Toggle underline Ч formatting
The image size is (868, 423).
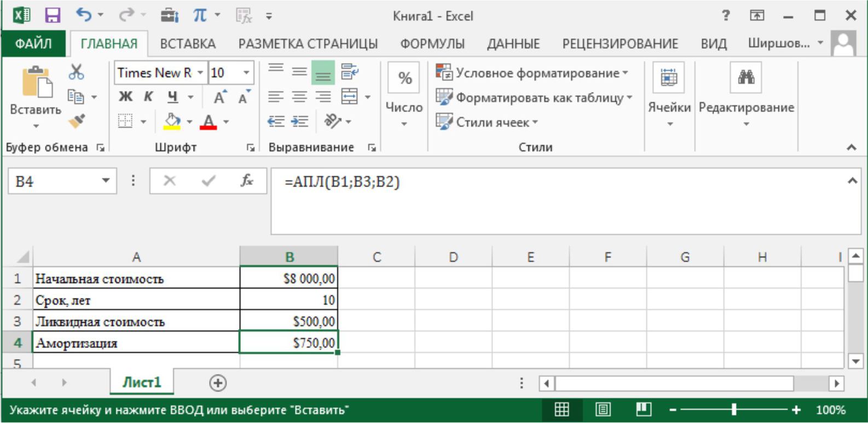pyautogui.click(x=173, y=97)
